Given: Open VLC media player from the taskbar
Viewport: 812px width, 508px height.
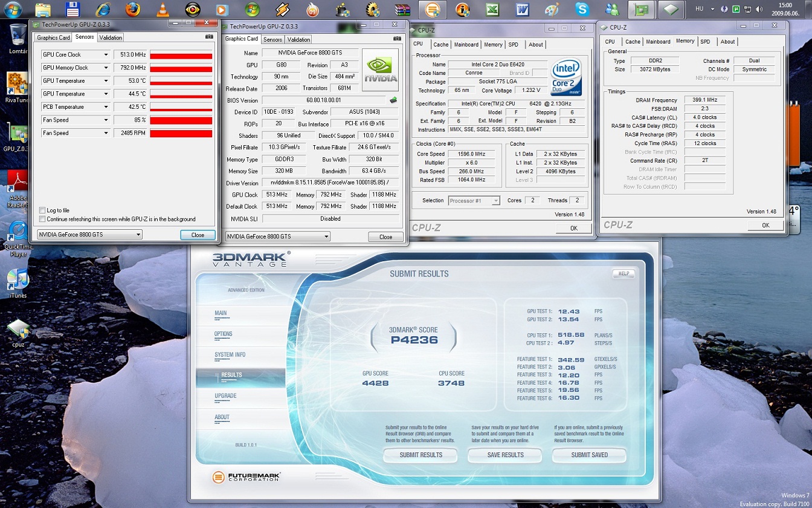Looking at the screenshot, I should [x=162, y=9].
